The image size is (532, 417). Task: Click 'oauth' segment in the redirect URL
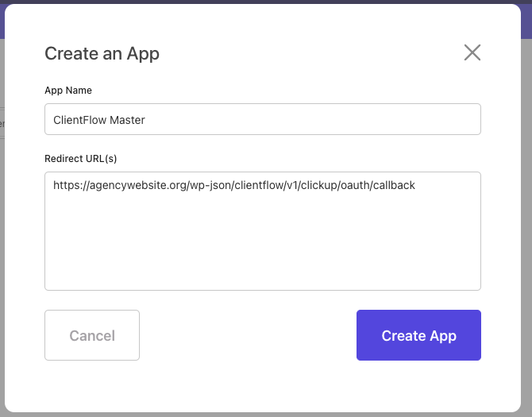(x=355, y=185)
